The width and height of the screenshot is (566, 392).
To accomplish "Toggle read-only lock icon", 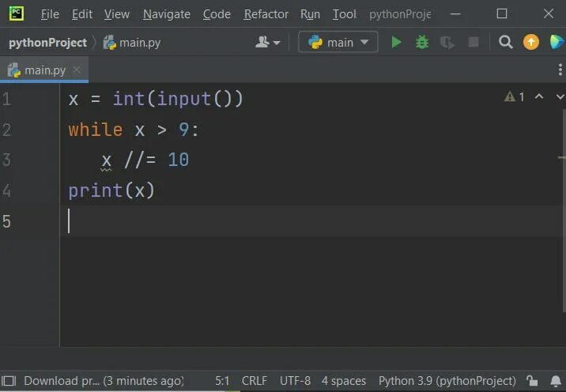I will (532, 380).
